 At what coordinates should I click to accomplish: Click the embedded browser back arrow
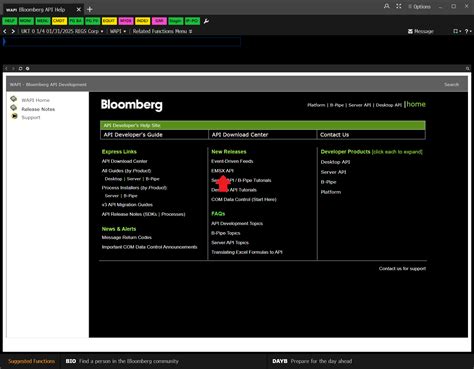6,68
